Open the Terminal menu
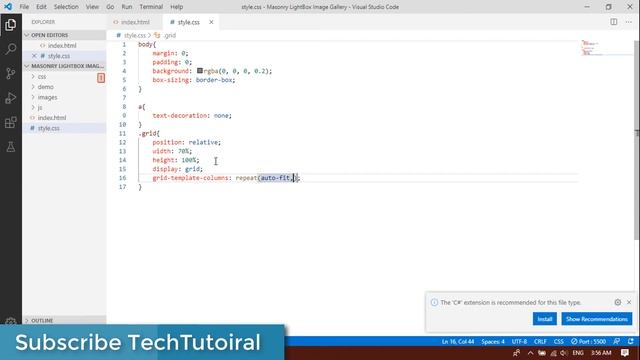This screenshot has width=640, height=360. point(151,7)
